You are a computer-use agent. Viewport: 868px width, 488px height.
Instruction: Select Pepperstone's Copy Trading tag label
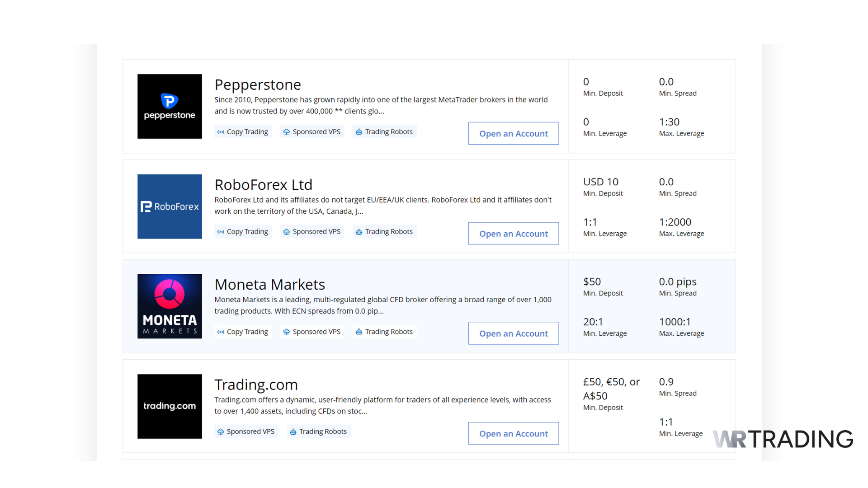pyautogui.click(x=247, y=131)
